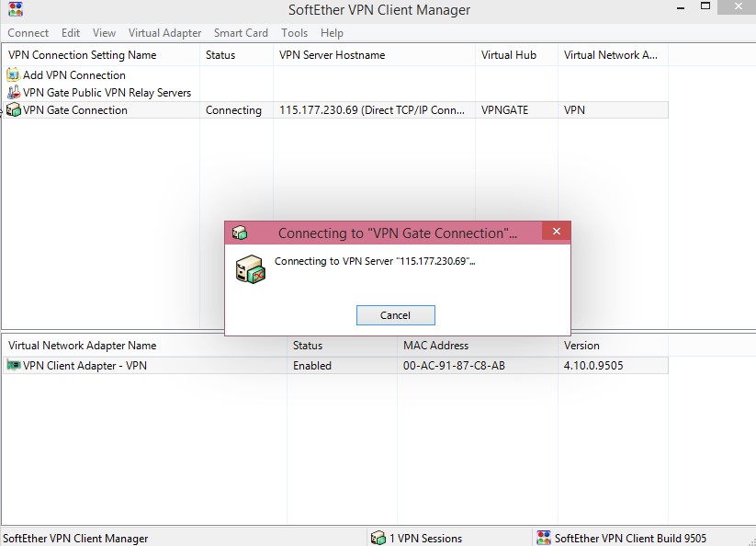Image resolution: width=756 pixels, height=546 pixels.
Task: Click the SoftEther Build status bar icon
Action: click(544, 538)
